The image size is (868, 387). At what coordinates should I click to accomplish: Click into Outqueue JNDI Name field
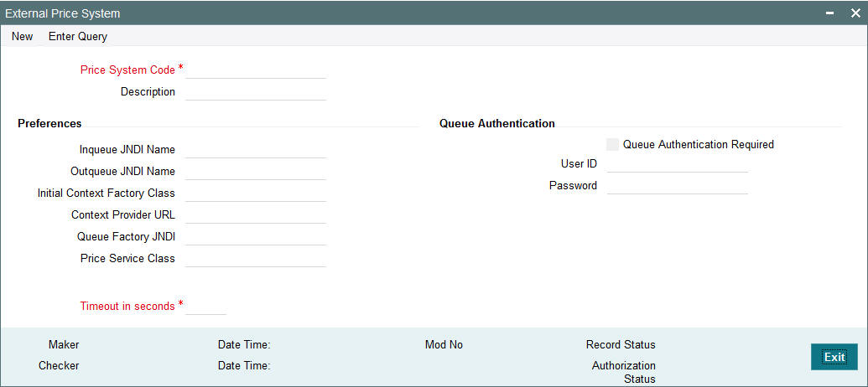click(256, 172)
